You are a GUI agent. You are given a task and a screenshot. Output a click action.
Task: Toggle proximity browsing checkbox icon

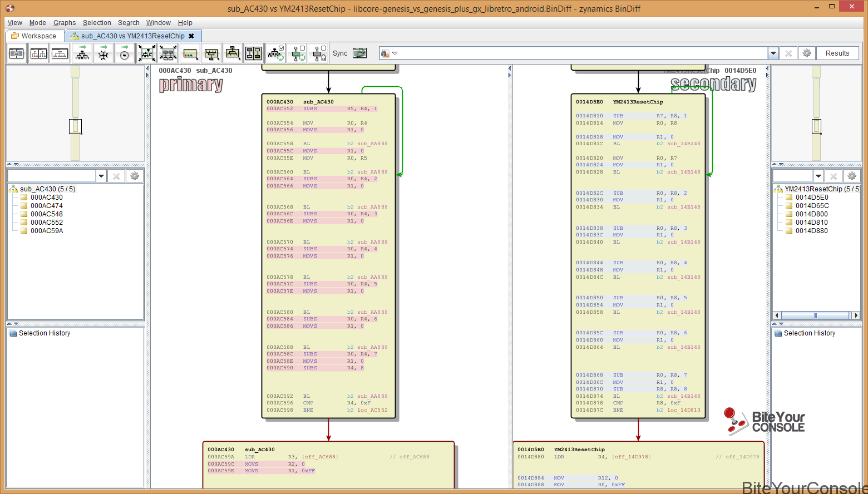tap(298, 53)
